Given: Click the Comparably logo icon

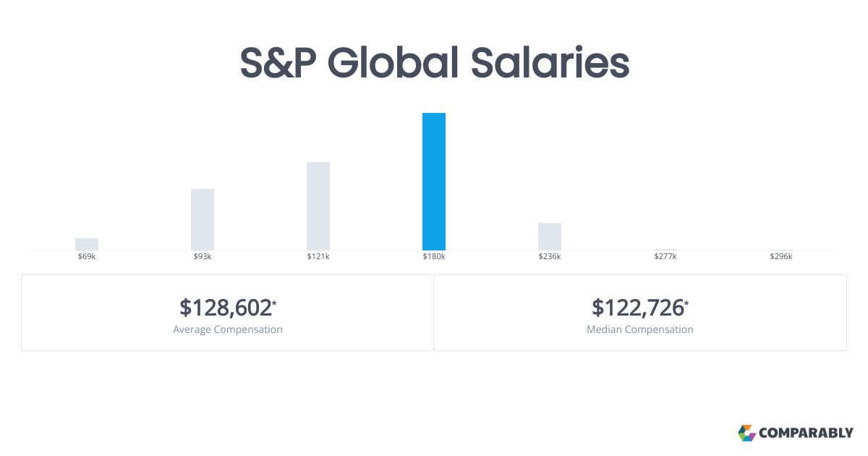Looking at the screenshot, I should [746, 433].
